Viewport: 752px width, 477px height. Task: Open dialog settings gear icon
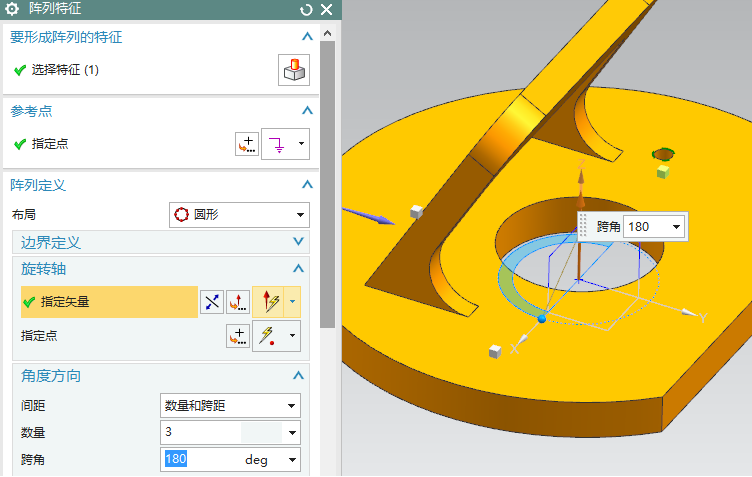coord(12,10)
